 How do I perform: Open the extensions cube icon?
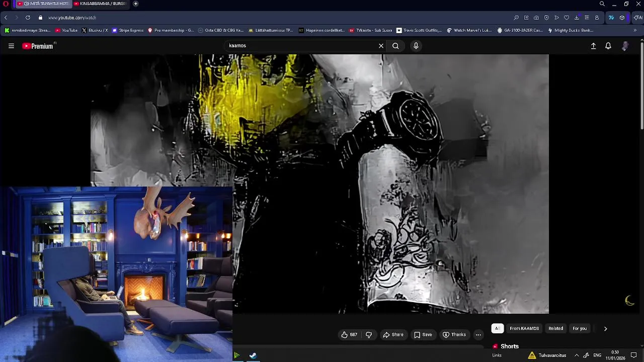[x=622, y=18]
